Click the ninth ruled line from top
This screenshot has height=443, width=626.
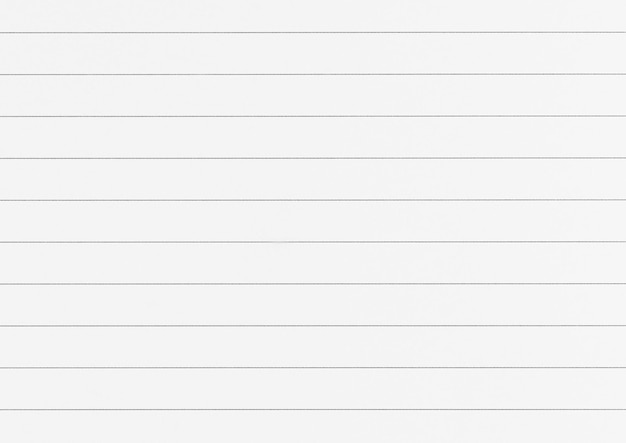point(313,368)
